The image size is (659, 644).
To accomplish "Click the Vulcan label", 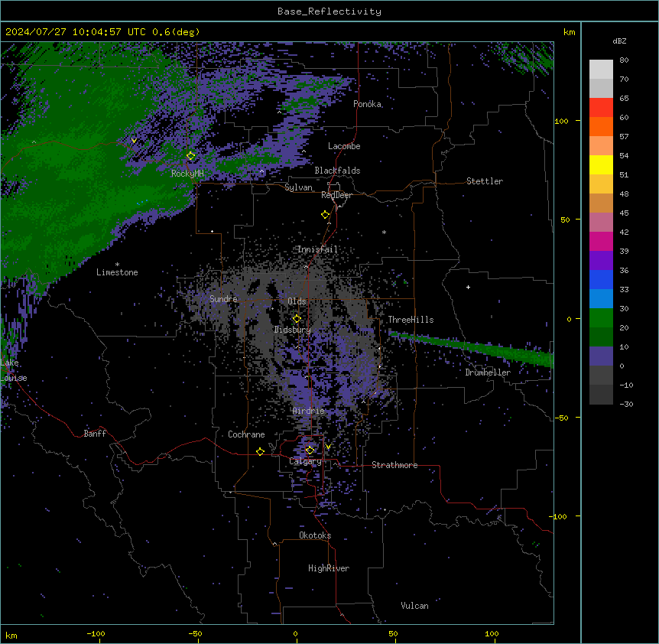I will click(415, 606).
